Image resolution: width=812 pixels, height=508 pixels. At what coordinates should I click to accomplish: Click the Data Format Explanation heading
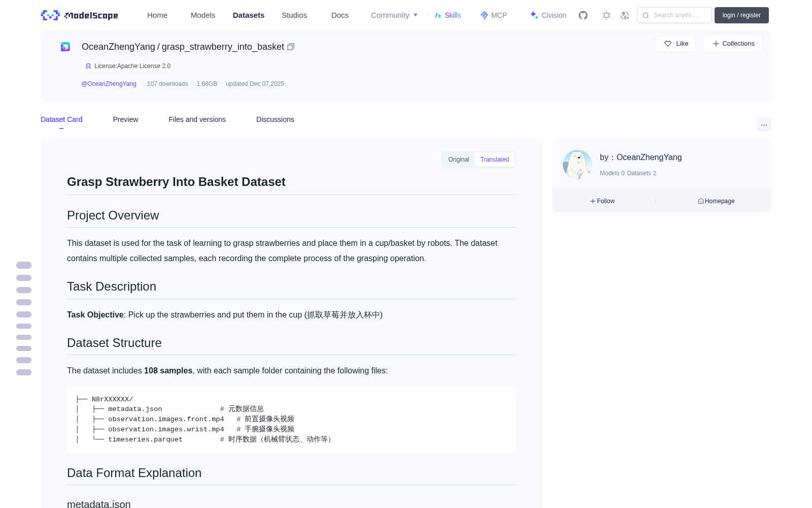pyautogui.click(x=134, y=473)
